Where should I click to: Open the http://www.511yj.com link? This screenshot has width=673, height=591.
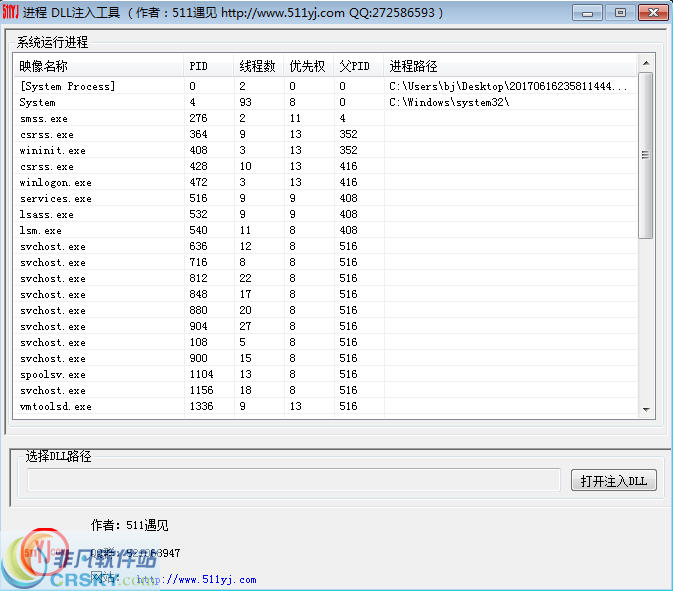point(197,579)
